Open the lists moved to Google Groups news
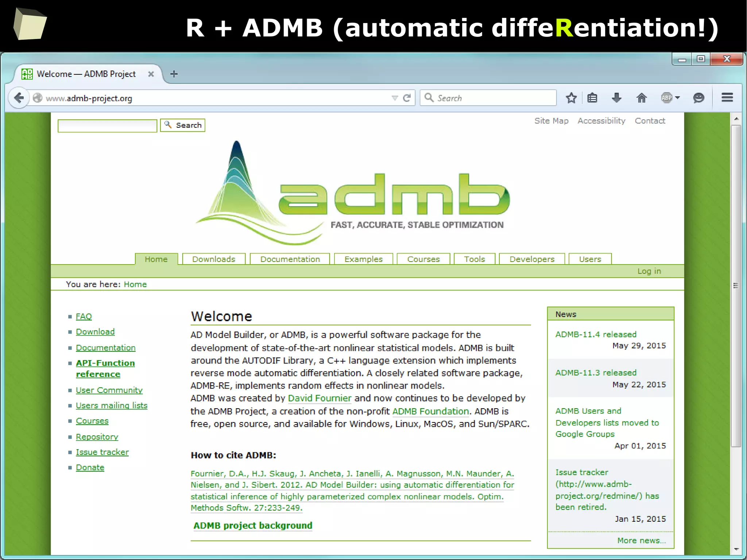 coord(607,422)
